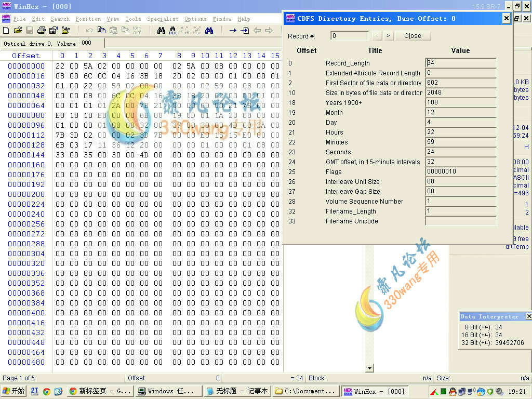Image resolution: width=532 pixels, height=399 pixels.
Task: Open the Search menu
Action: coord(60,19)
